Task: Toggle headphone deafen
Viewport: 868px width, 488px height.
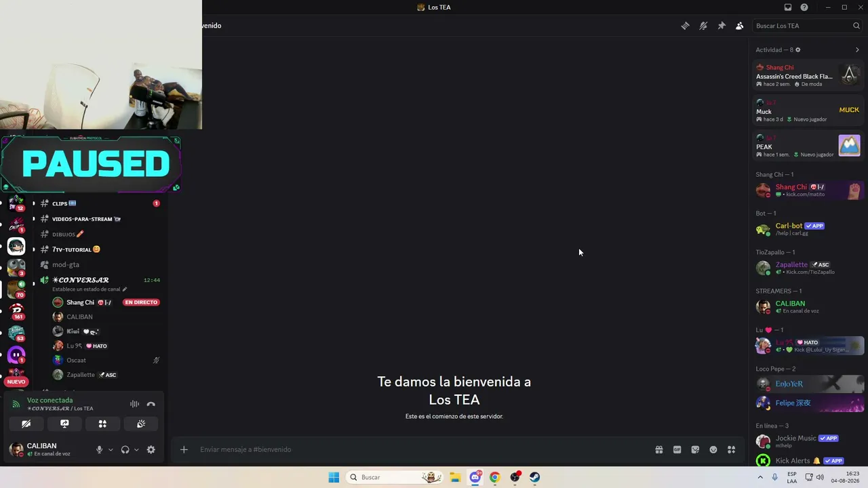Action: click(x=125, y=449)
